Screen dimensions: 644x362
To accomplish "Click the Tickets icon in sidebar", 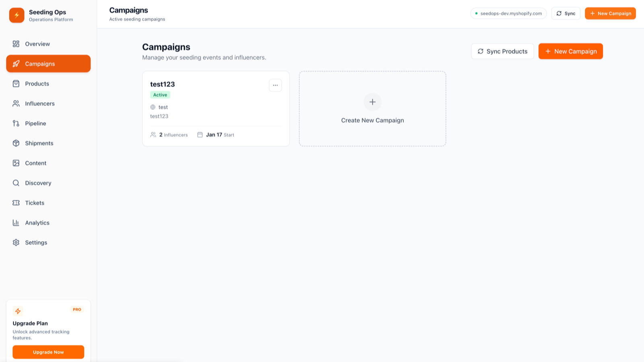I will (x=16, y=203).
